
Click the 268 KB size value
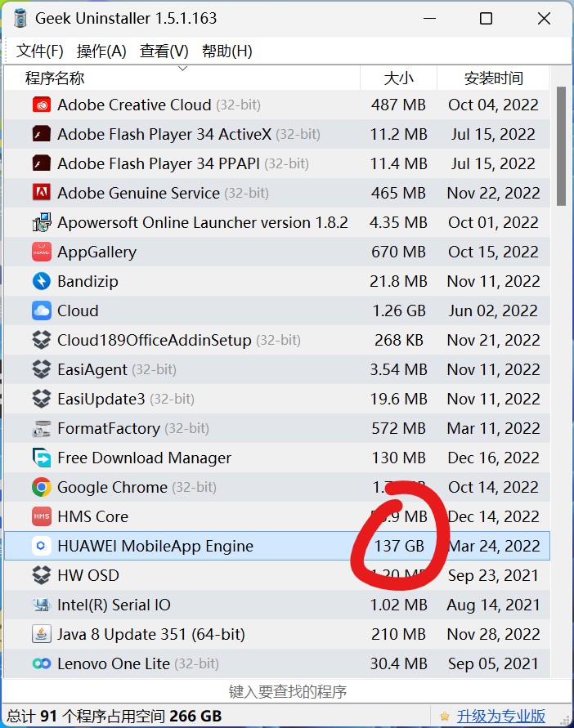[x=399, y=340]
